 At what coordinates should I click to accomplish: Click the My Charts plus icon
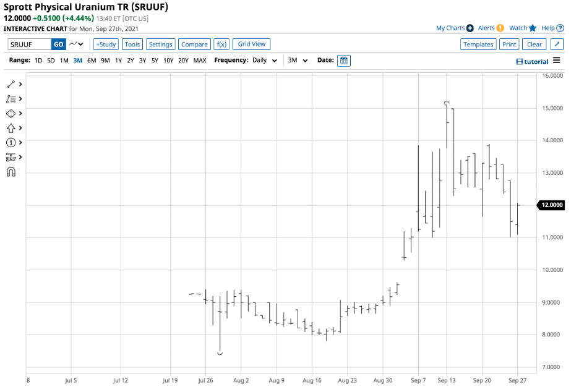470,28
